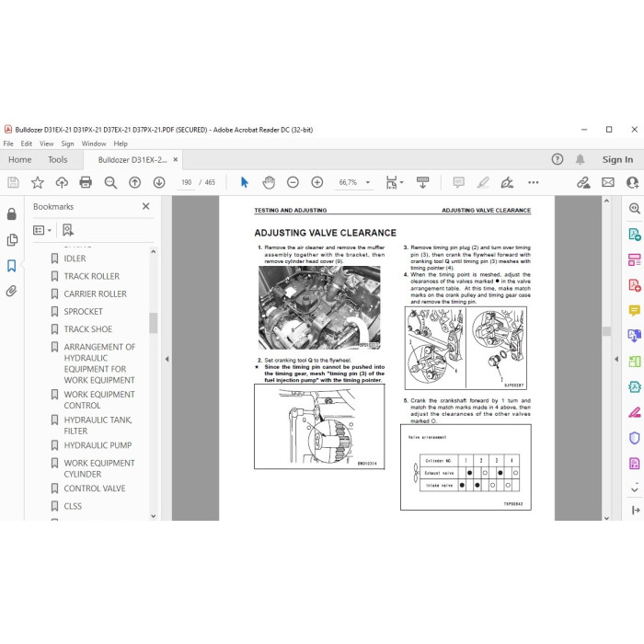Open the CONTROL VALVE bookmark

pos(95,489)
